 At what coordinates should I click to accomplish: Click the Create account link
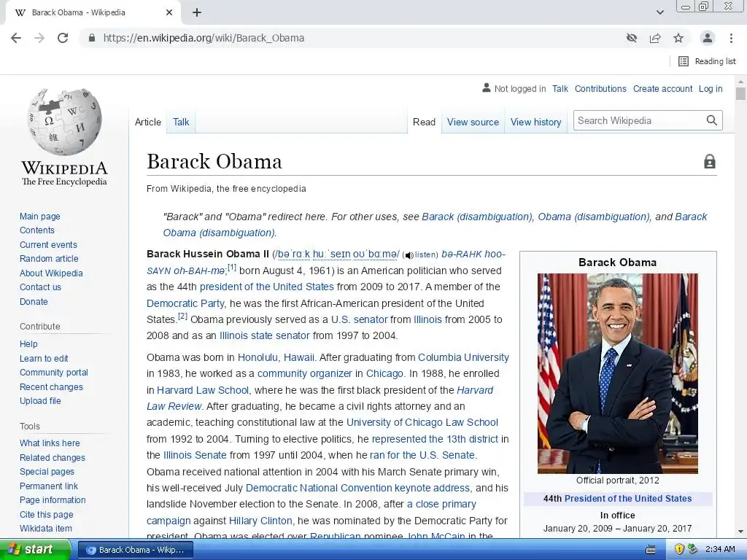[x=662, y=88]
